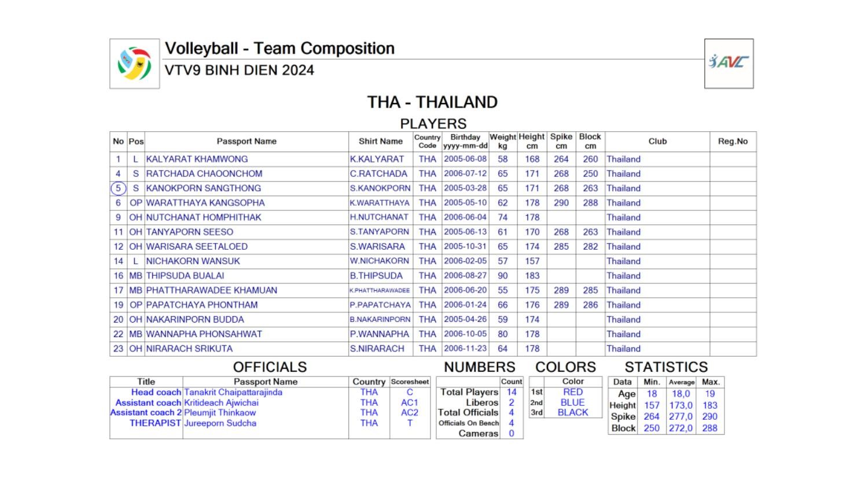Screen dimensions: 868x488
Task: Click birthday 2005-10-31 cell
Action: coord(465,246)
